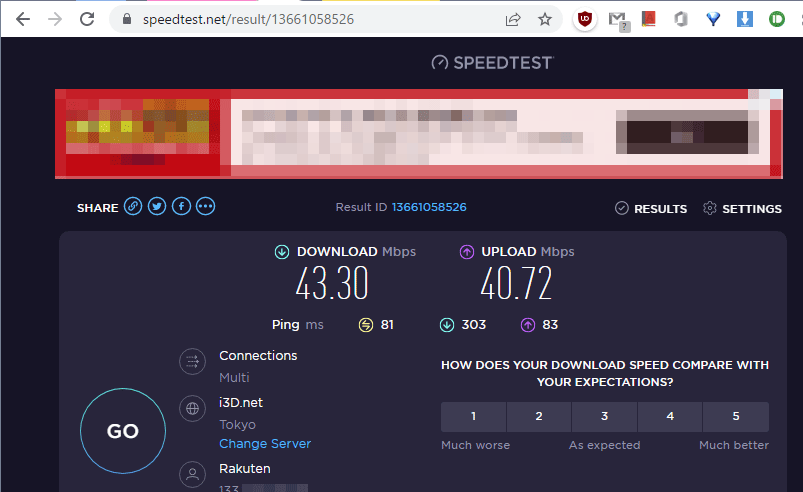Click the upload ping value 83
Viewport: 803px width, 492px height.
tap(550, 325)
